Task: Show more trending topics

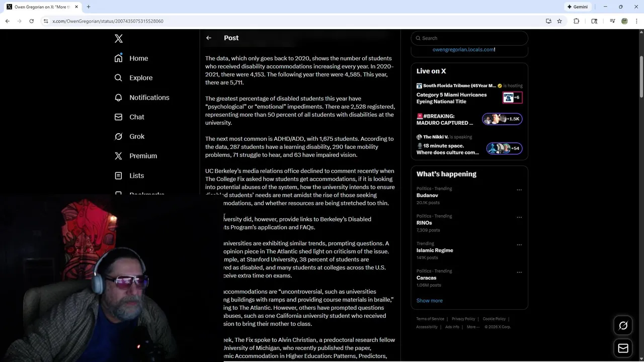Action: point(429,301)
